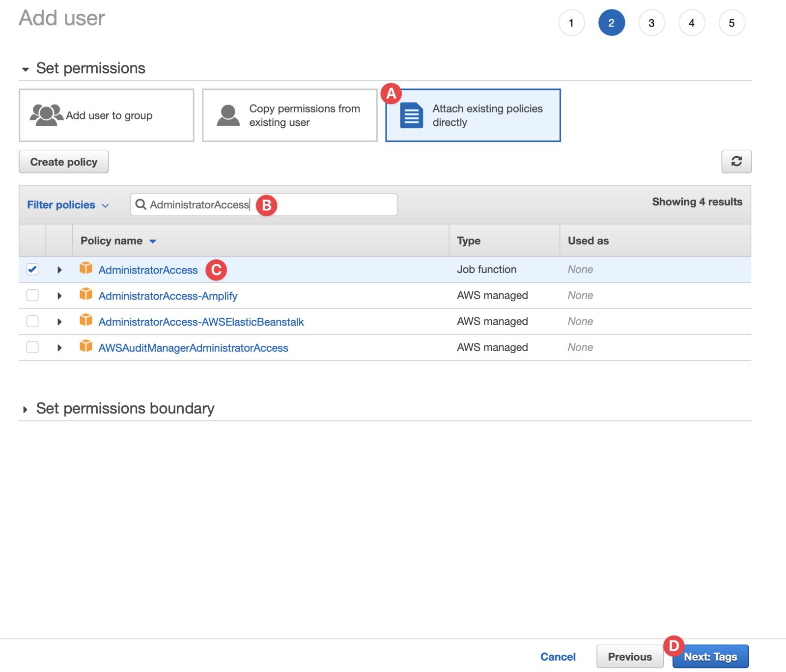Expand the AdministratorAccess-AWSElasticBeanstalk row details
The image size is (786, 672).
[x=59, y=322]
